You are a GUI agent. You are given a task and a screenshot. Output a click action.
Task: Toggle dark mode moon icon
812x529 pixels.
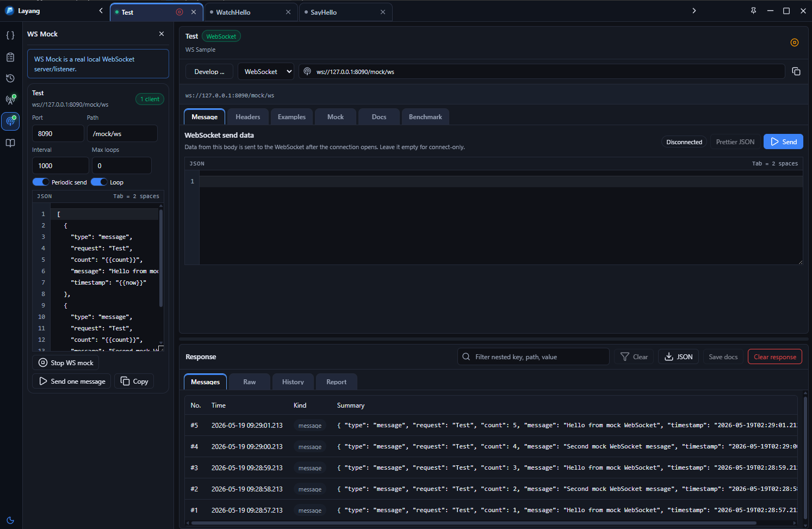[10, 520]
